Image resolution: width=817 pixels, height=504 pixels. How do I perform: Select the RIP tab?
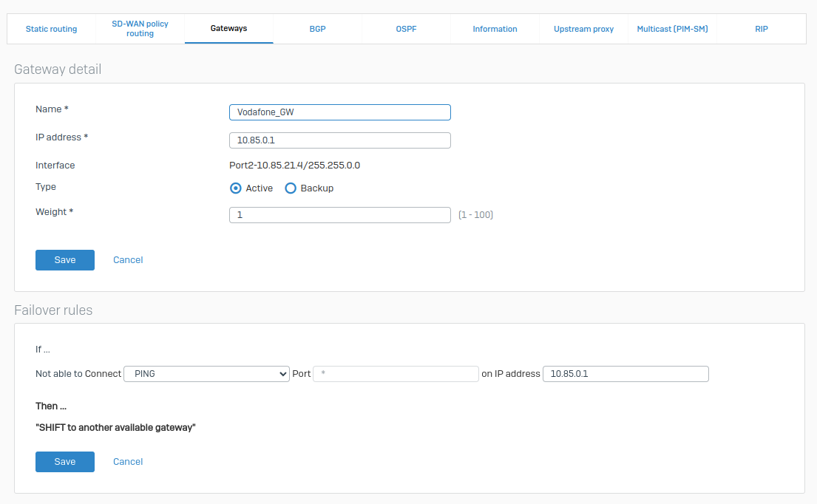pos(761,29)
